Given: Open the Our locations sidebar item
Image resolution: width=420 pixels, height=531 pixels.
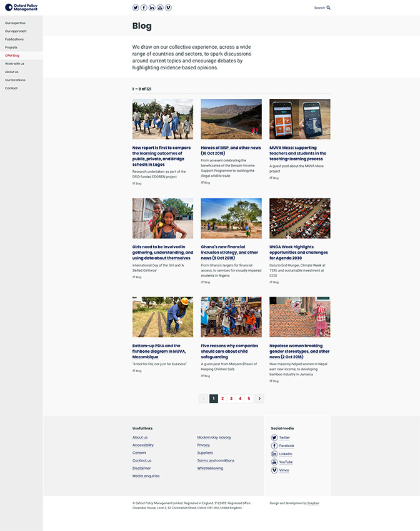Looking at the screenshot, I should click(x=15, y=80).
